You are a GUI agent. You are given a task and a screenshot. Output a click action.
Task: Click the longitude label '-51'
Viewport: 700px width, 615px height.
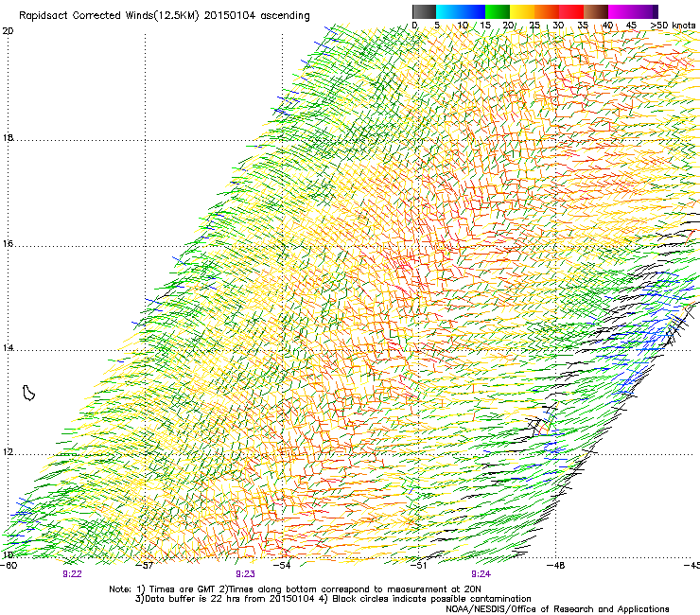(419, 566)
